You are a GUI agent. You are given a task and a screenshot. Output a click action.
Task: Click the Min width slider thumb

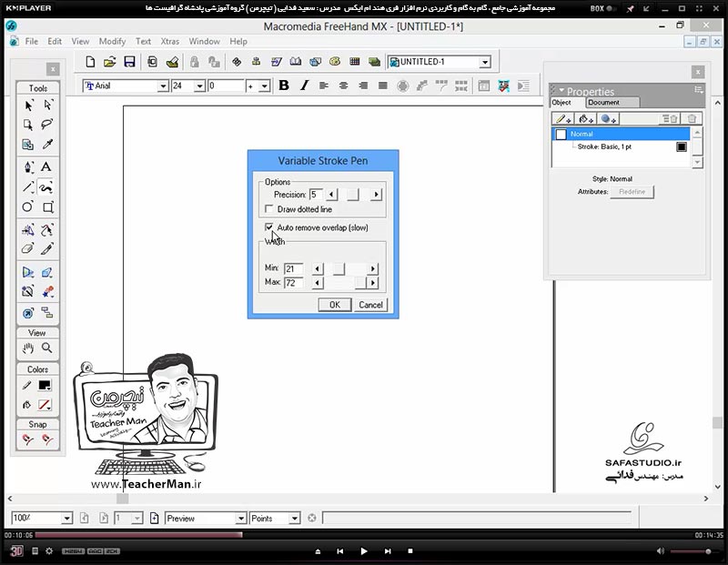pyautogui.click(x=339, y=268)
